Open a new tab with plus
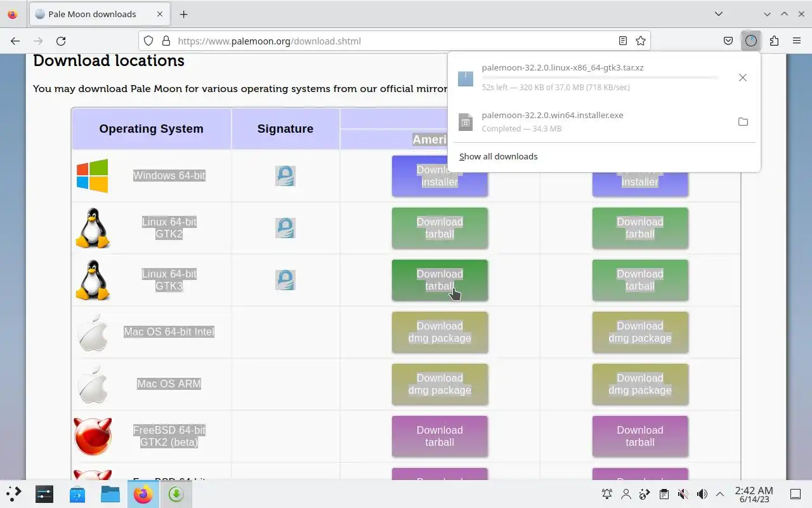 click(x=183, y=14)
